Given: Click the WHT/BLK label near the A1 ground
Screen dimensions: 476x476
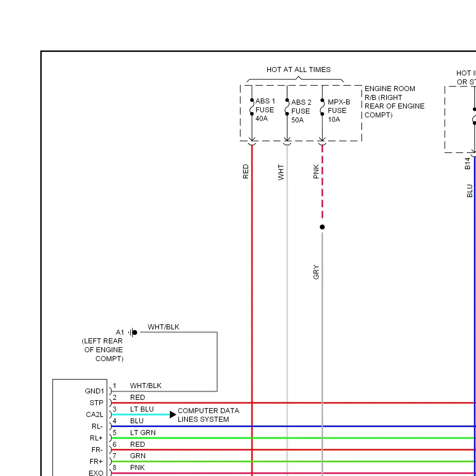Looking at the screenshot, I should tap(163, 327).
